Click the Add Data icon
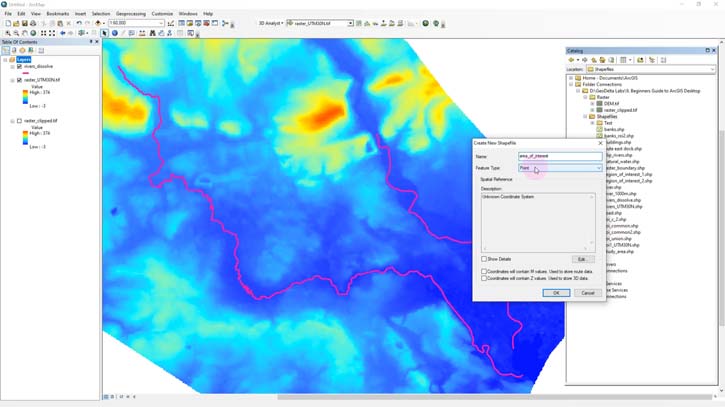This screenshot has width=725, height=407. point(98,23)
